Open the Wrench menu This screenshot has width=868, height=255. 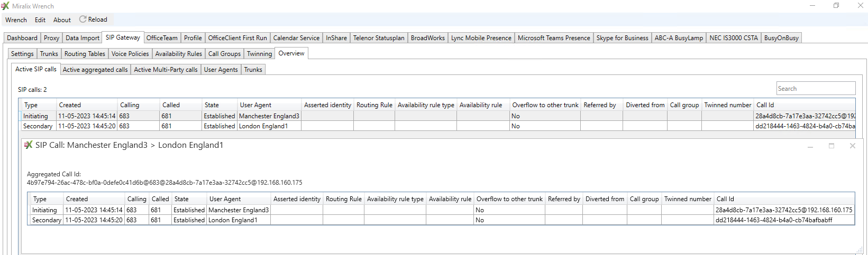(x=16, y=20)
